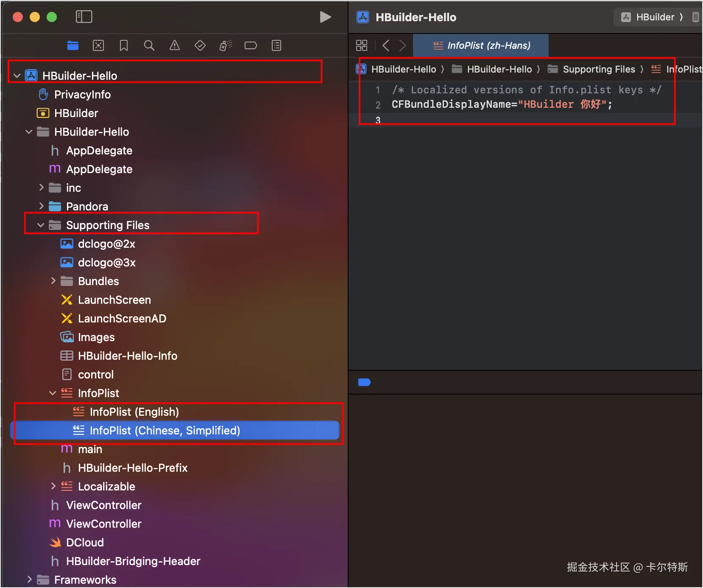The image size is (703, 588).
Task: Open the Debug navigator spray icon
Action: pos(226,45)
